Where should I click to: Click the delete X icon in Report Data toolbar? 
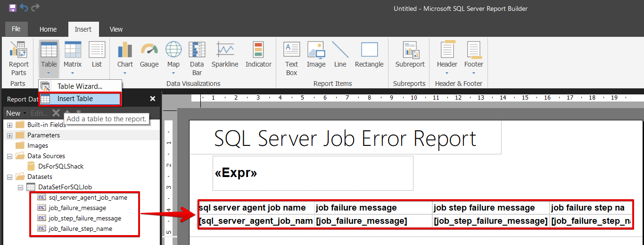(x=56, y=113)
